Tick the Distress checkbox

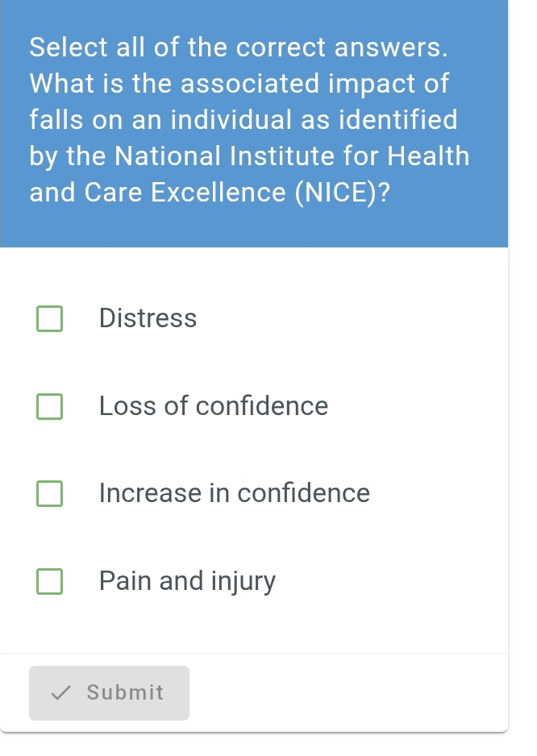pos(49,318)
